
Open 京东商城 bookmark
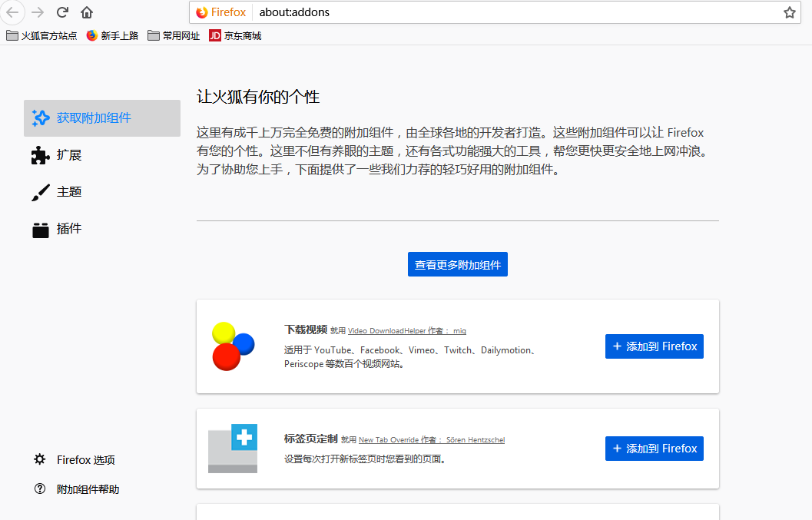235,36
